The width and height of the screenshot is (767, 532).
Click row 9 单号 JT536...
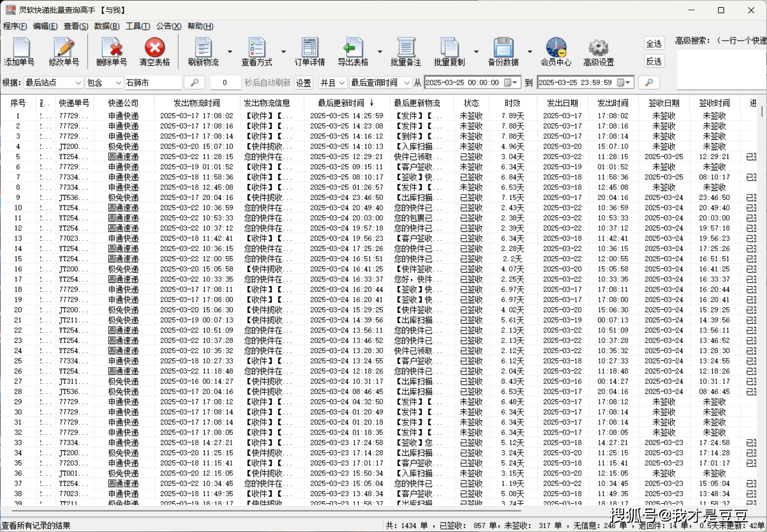[73, 198]
